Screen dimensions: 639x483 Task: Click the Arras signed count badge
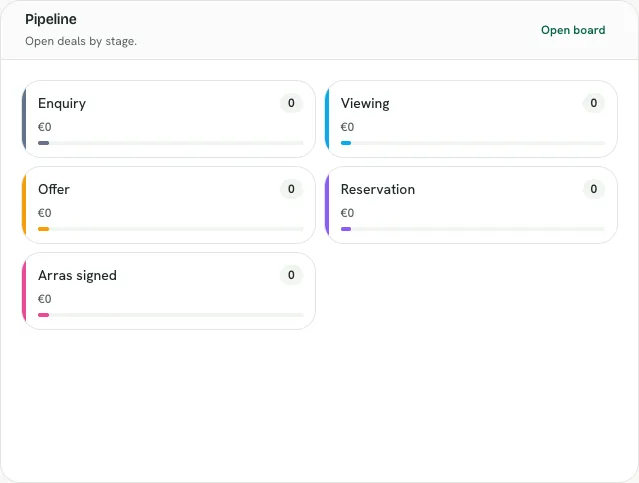(291, 275)
